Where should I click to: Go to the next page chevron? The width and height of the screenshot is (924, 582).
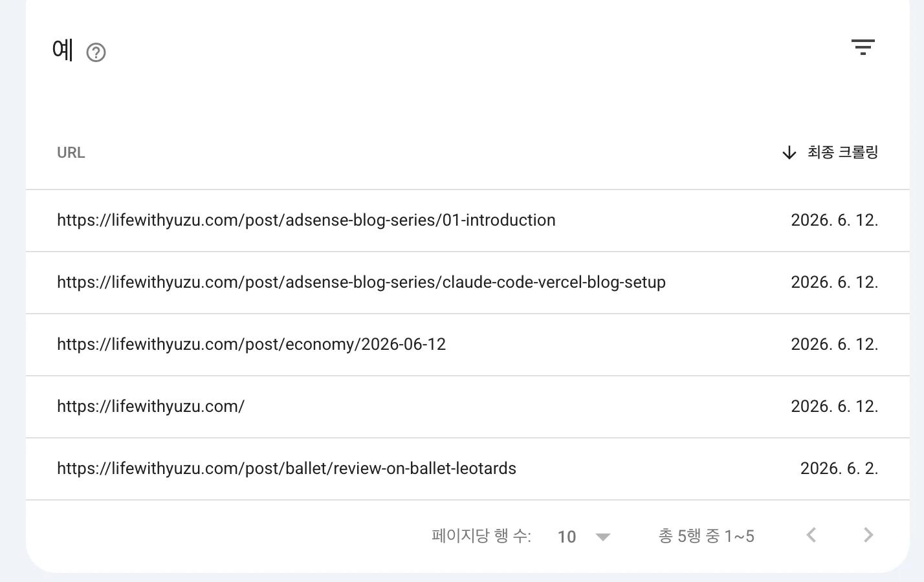(x=868, y=535)
